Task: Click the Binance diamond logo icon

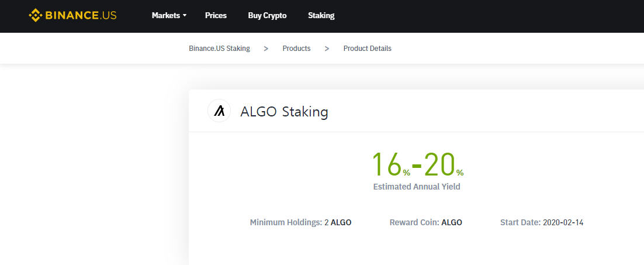Action: coord(35,15)
